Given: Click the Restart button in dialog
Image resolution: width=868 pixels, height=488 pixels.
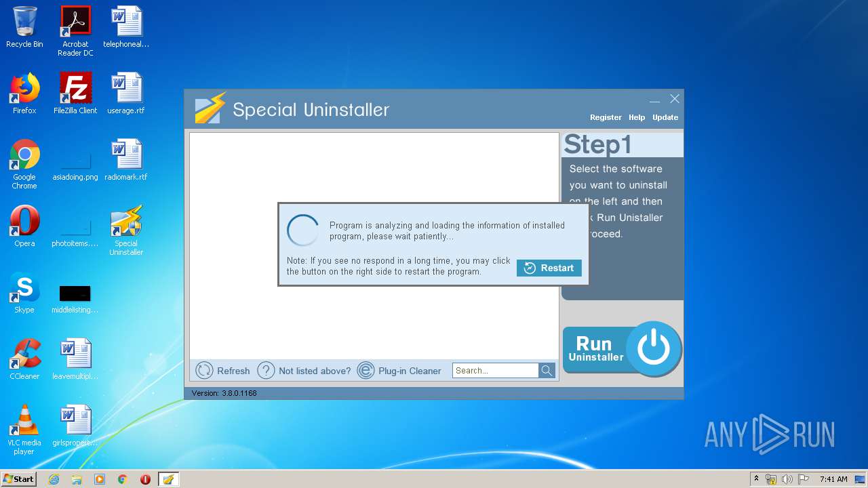Looking at the screenshot, I should tap(549, 268).
